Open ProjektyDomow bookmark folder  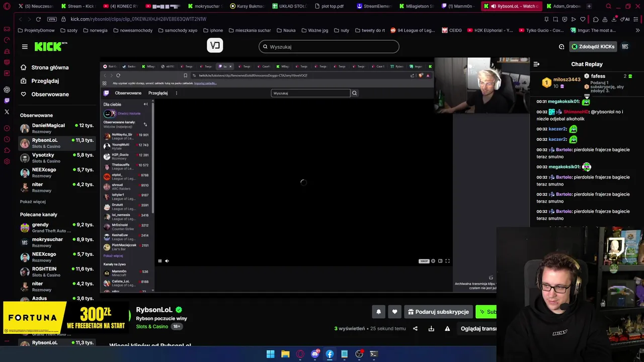[36, 30]
